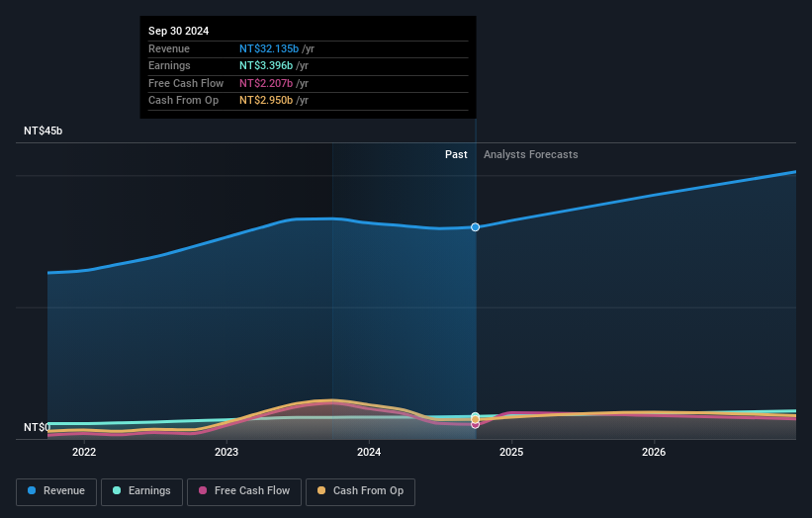Click the Past label on chart

click(456, 154)
